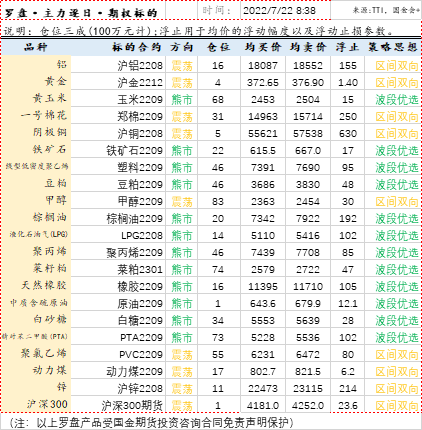Screen dimensions: 422x430
Task: Select the header cell 品种
Action: (35, 47)
